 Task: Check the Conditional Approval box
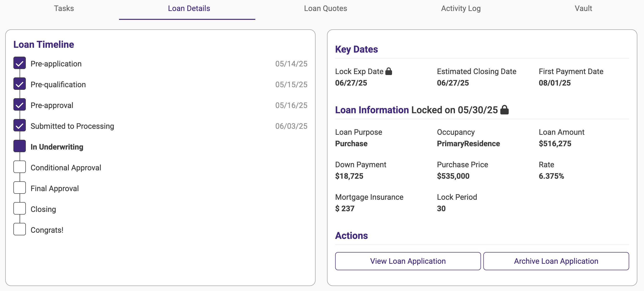point(20,167)
